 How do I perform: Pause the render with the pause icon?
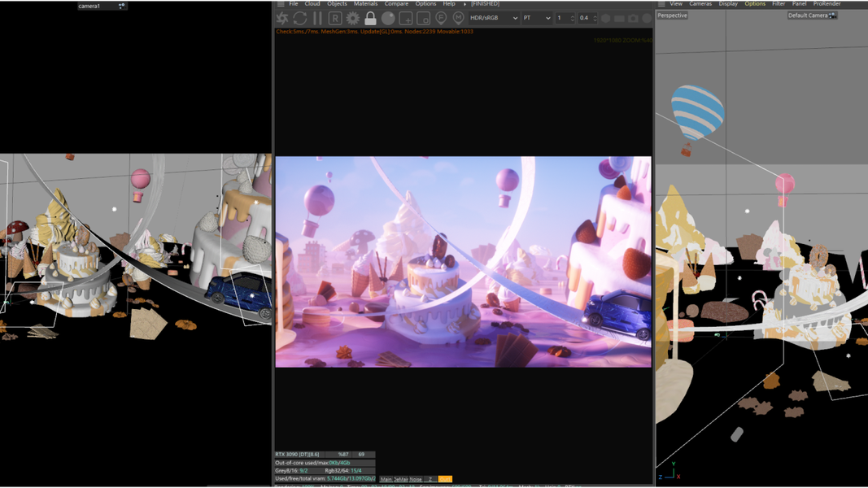317,18
